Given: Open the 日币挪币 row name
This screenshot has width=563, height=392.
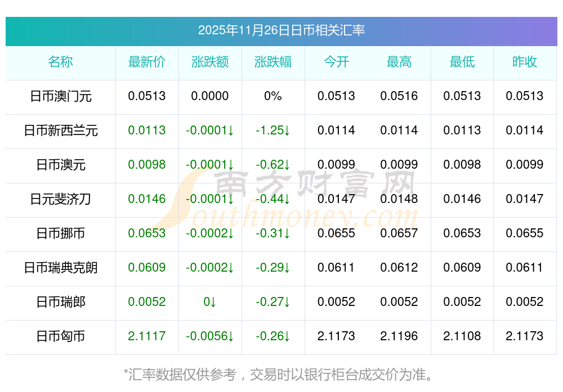Looking at the screenshot, I should tap(60, 234).
